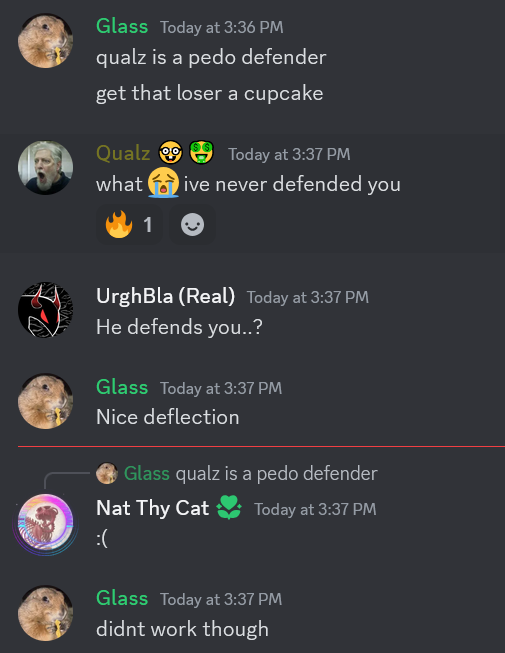Viewport: 505px width, 653px height.
Task: Click the money-mouth emoji next to Qualz
Action: 202,153
